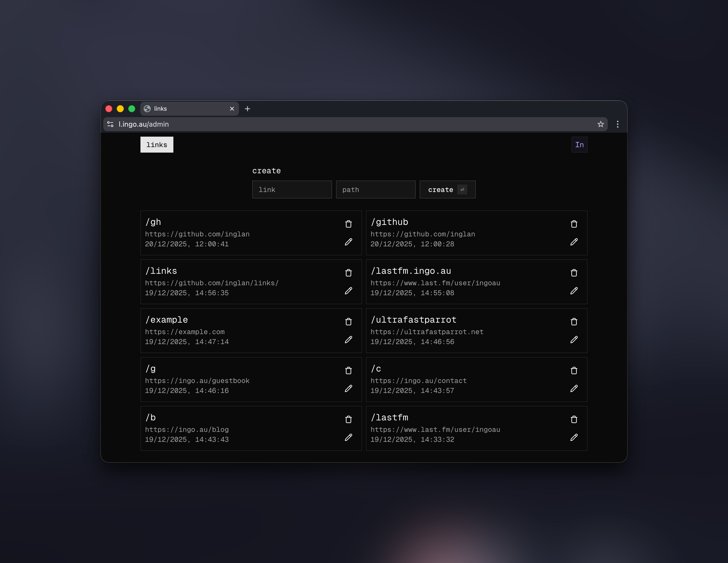Viewport: 728px width, 563px height.
Task: Delete the /g guestbook link
Action: pyautogui.click(x=348, y=371)
